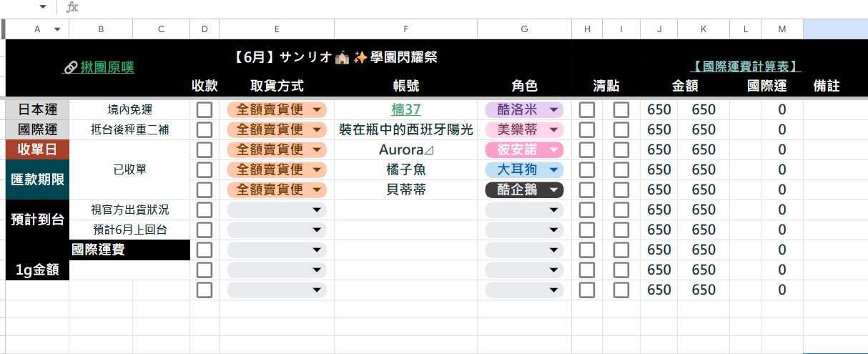Select column F header
The height and width of the screenshot is (354, 868).
point(405,29)
